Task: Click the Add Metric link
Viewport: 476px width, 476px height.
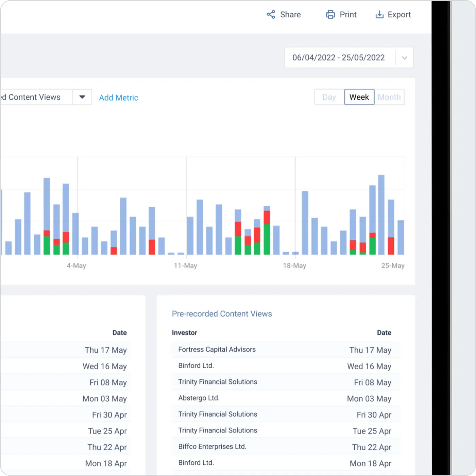Action: (x=118, y=98)
